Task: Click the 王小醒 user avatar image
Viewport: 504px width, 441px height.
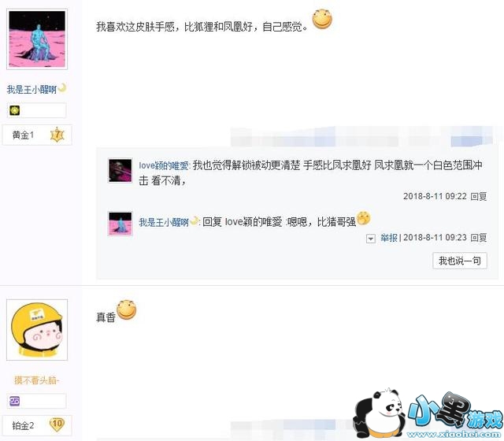Action: coord(37,39)
